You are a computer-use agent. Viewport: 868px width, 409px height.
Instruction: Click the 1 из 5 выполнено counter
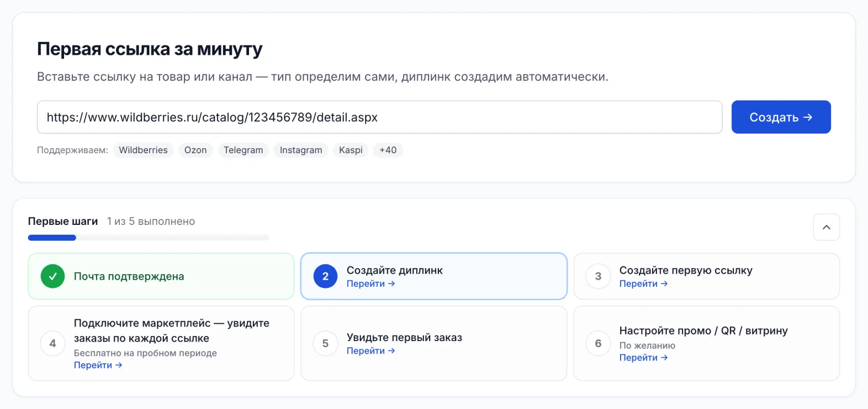151,222
